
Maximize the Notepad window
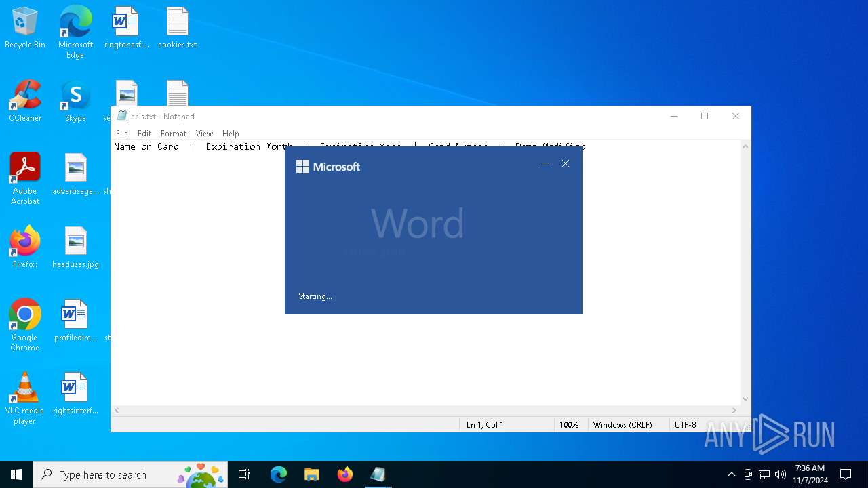[x=705, y=116]
